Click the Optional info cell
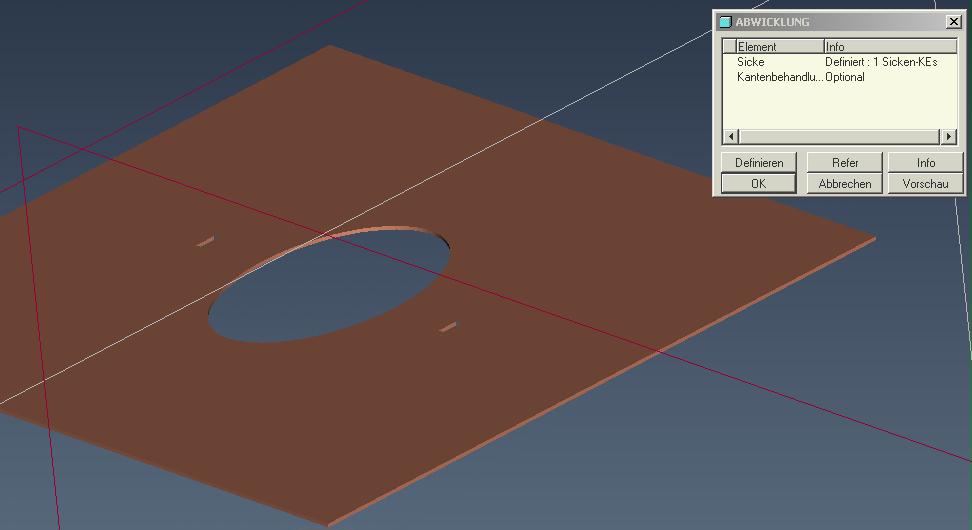Image resolution: width=972 pixels, height=530 pixels. click(844, 77)
